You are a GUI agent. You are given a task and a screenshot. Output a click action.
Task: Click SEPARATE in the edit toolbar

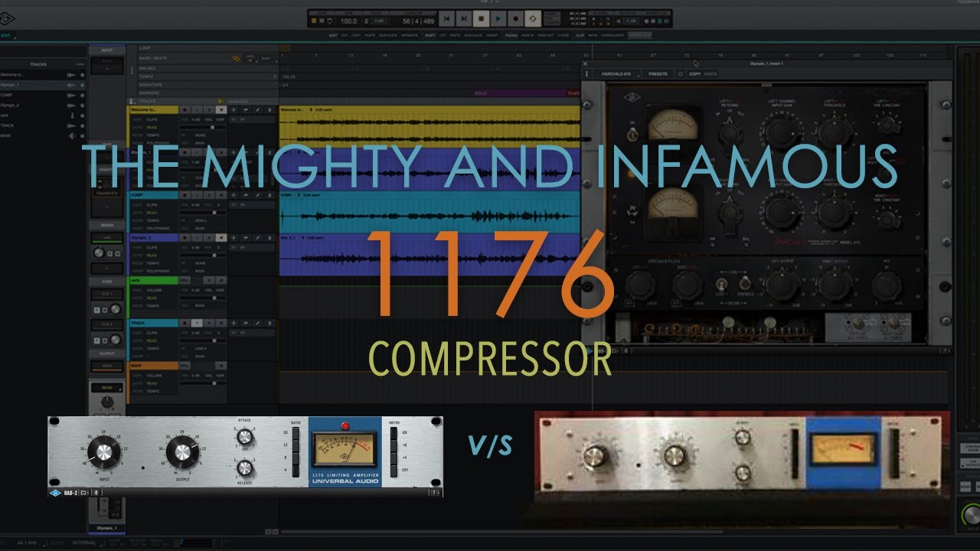point(408,35)
